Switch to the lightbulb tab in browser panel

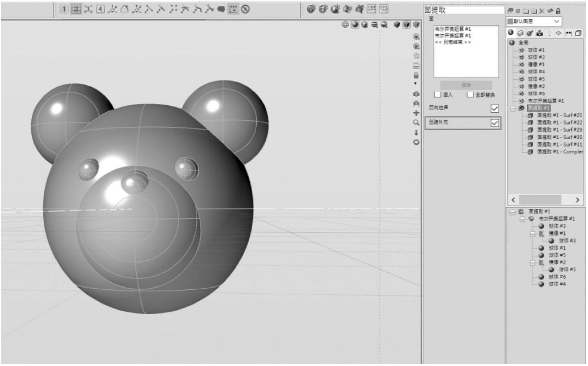(549, 33)
